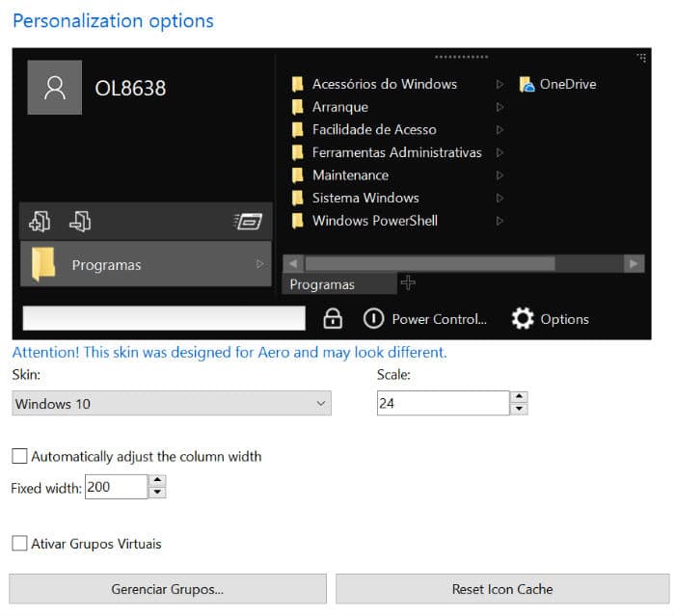675x616 pixels.
Task: Click the Reset Icon Cache button
Action: click(x=502, y=589)
